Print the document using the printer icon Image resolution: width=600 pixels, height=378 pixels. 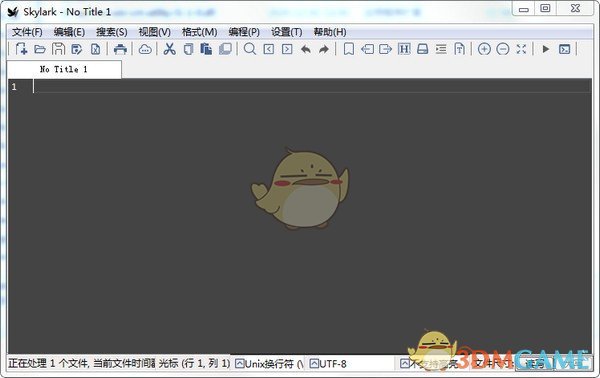pos(120,49)
